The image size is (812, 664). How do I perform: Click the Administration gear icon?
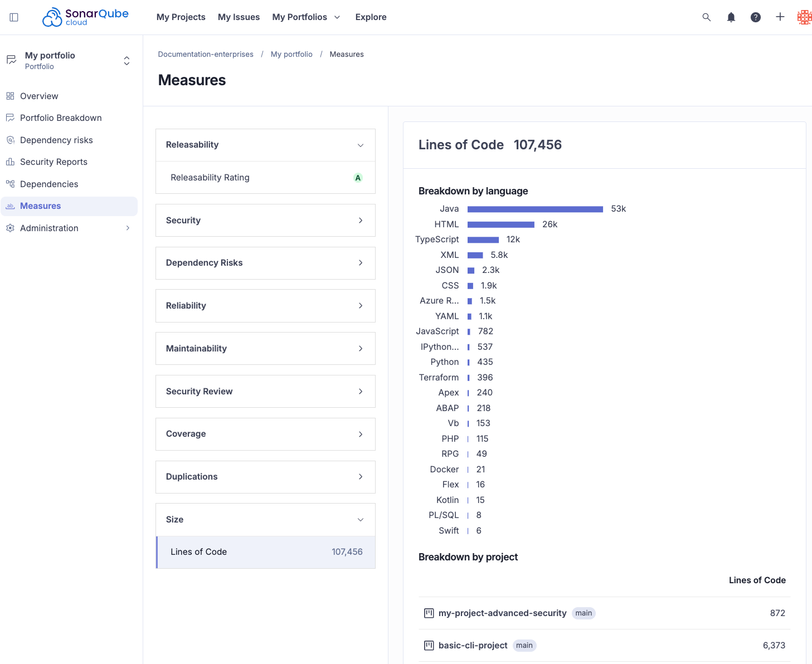(x=10, y=228)
